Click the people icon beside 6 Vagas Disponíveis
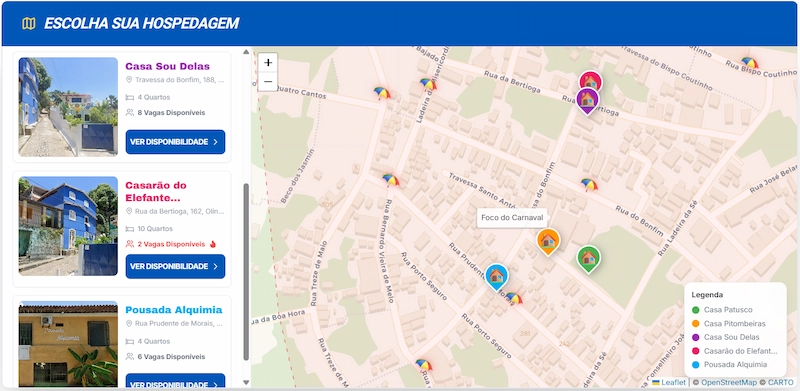 coord(130,356)
